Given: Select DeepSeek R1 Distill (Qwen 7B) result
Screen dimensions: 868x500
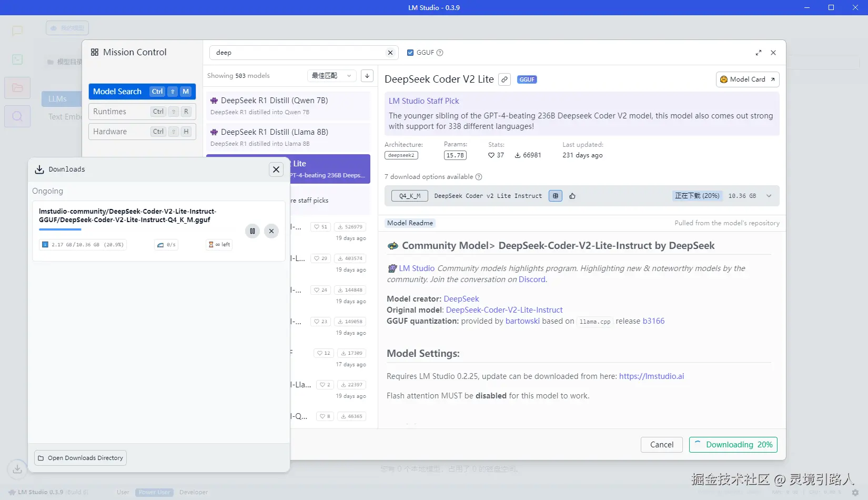Looking at the screenshot, I should click(x=288, y=106).
